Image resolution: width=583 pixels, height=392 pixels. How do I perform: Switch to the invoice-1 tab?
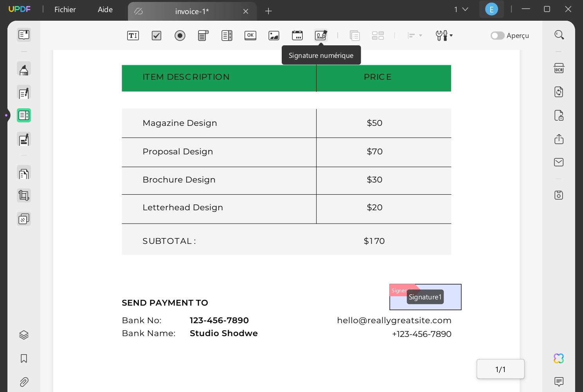192,11
